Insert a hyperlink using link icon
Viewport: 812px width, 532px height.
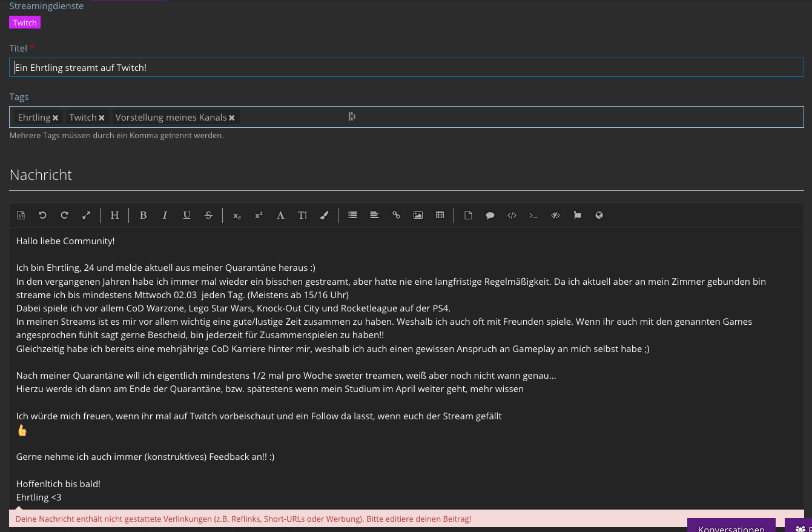click(x=396, y=215)
